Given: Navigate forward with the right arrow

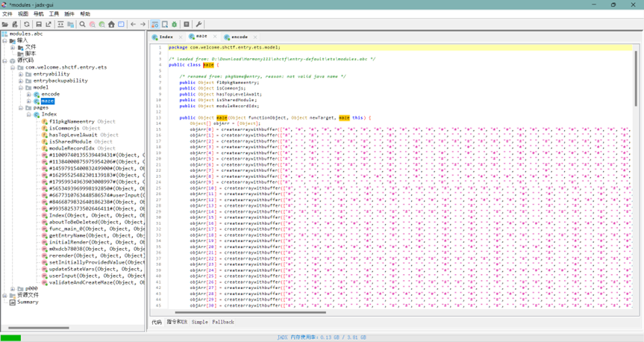Looking at the screenshot, I should (143, 24).
